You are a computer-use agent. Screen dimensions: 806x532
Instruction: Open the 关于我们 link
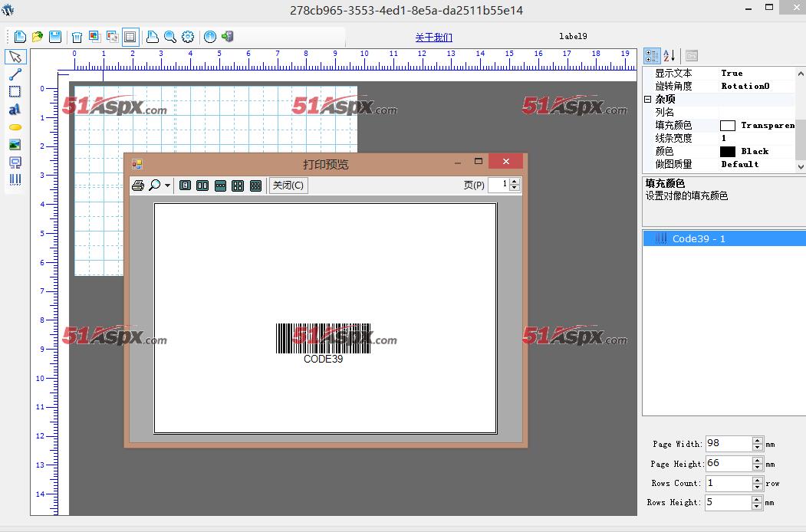pos(434,37)
